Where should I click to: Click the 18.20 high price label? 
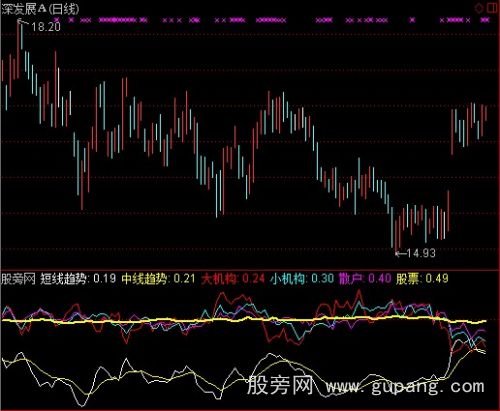46,27
